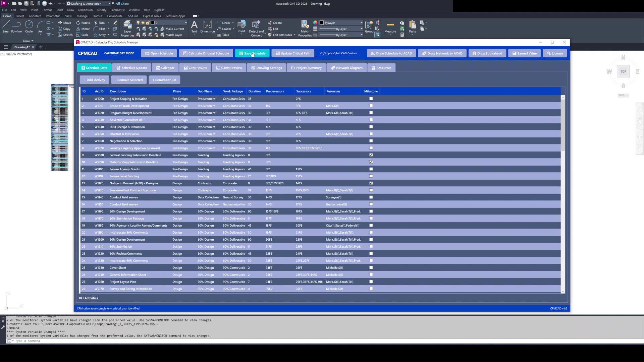The image size is (644, 362).
Task: Open the Annotate ribbon tab
Action: tap(35, 16)
